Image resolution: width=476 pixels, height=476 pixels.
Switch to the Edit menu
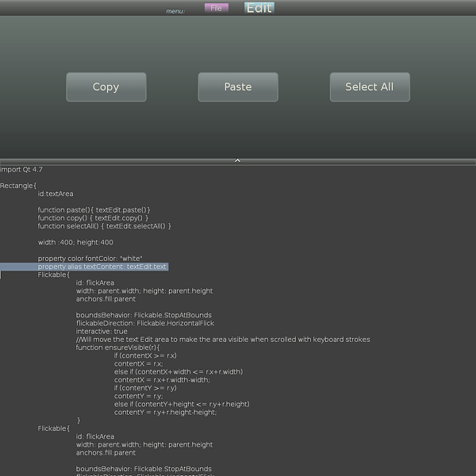pos(259,8)
